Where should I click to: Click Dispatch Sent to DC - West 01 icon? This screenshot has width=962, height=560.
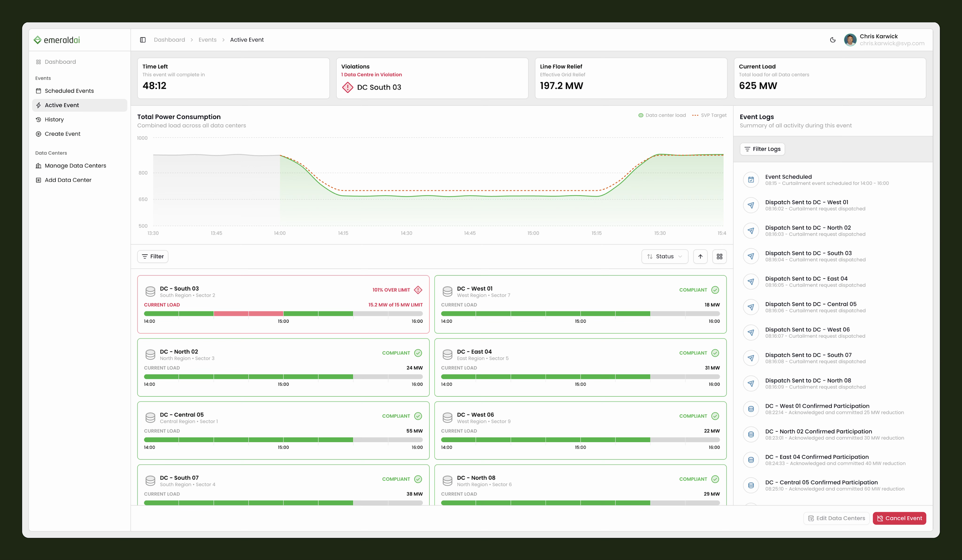[x=751, y=205]
